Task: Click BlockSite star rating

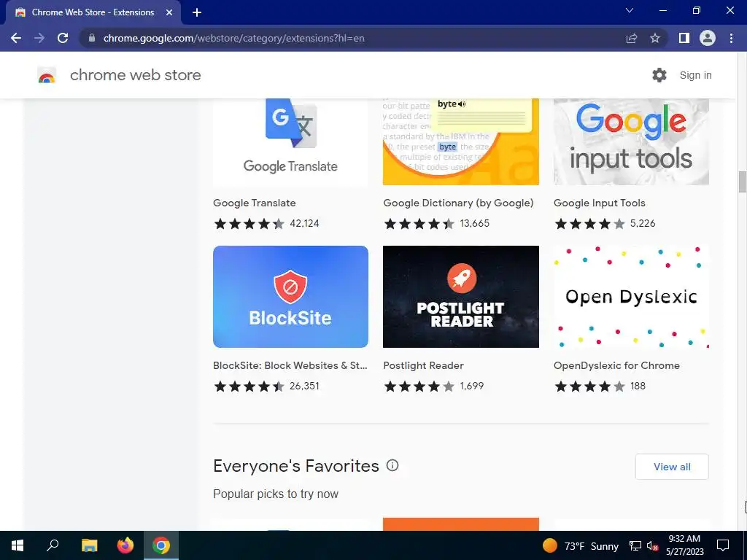Action: (249, 386)
